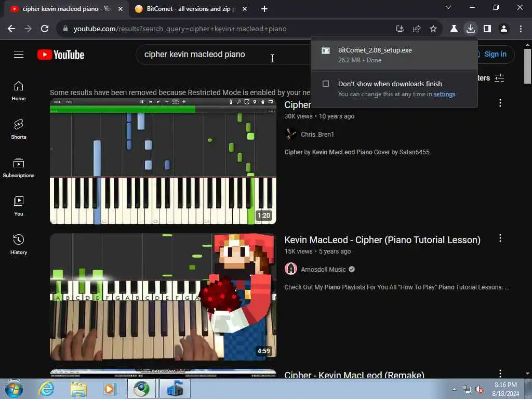Open BitComet_2.08_setup.exe from downloads popup
The height and width of the screenshot is (399, 532).
point(394,55)
